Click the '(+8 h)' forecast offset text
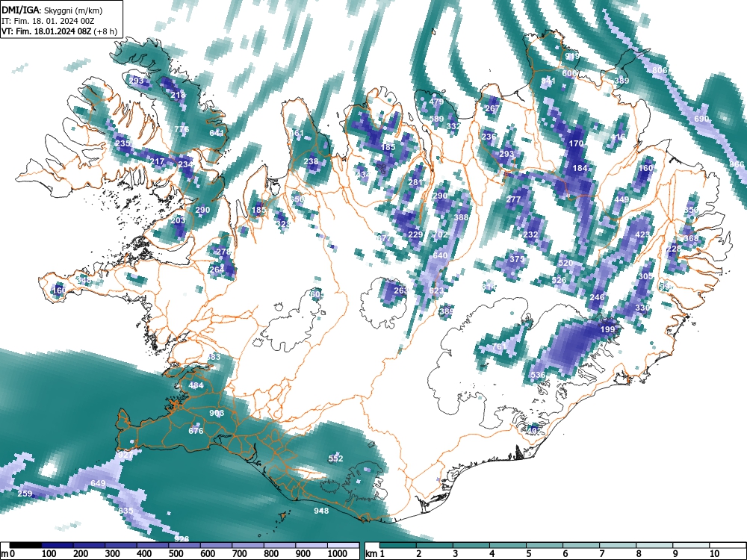Viewport: 747px width, 560px height. [x=106, y=31]
